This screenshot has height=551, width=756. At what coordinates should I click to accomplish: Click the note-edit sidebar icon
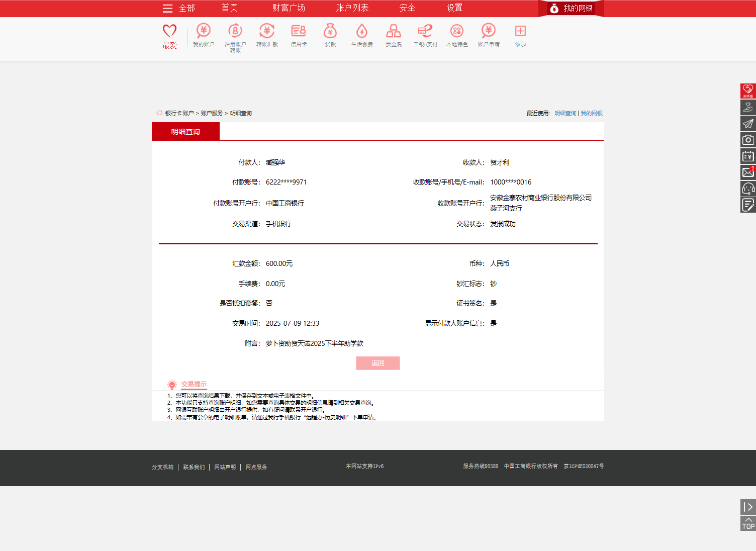click(748, 205)
